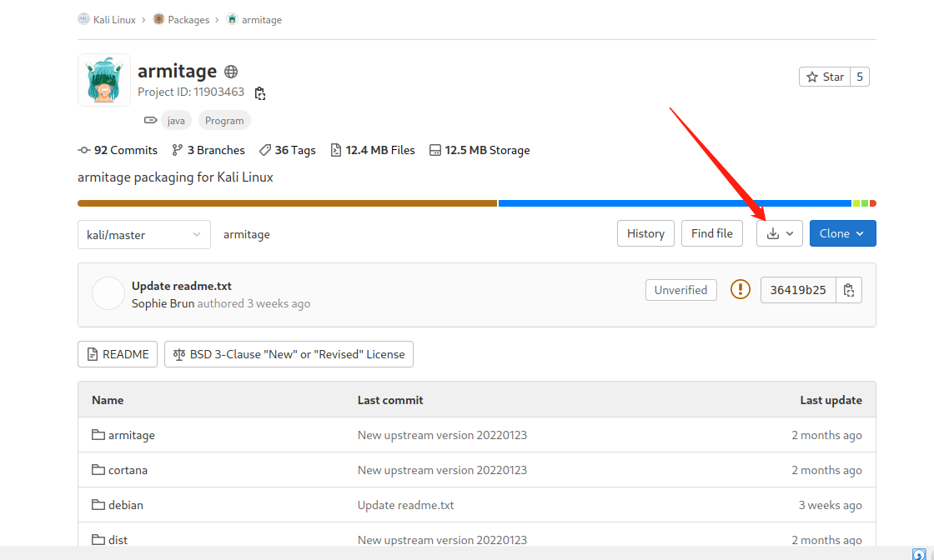Open the armitage folder
The image size is (934, 560).
pyautogui.click(x=132, y=435)
